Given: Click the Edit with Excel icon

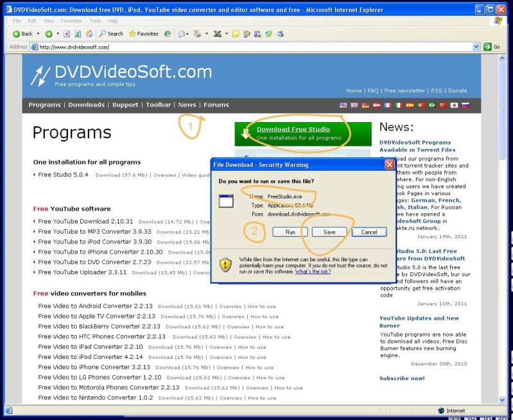Looking at the screenshot, I should click(217, 34).
